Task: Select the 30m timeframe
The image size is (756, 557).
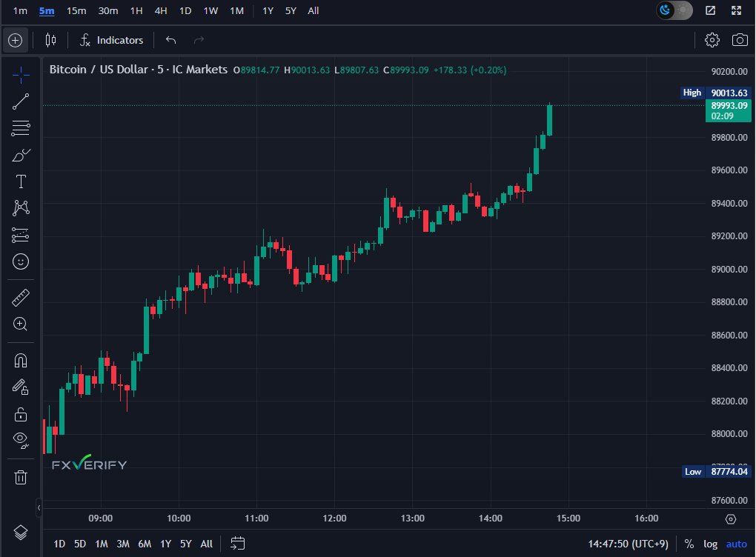Action: pos(108,10)
